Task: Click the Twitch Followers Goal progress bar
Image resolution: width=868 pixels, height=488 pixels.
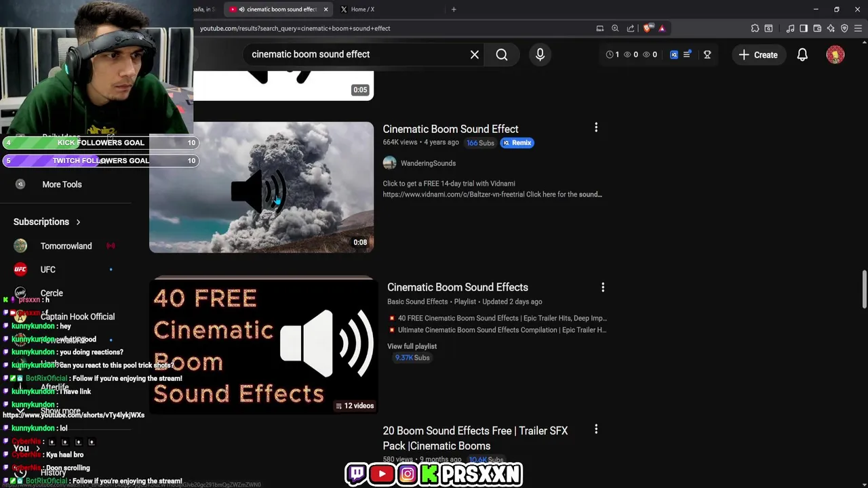Action: [x=101, y=161]
